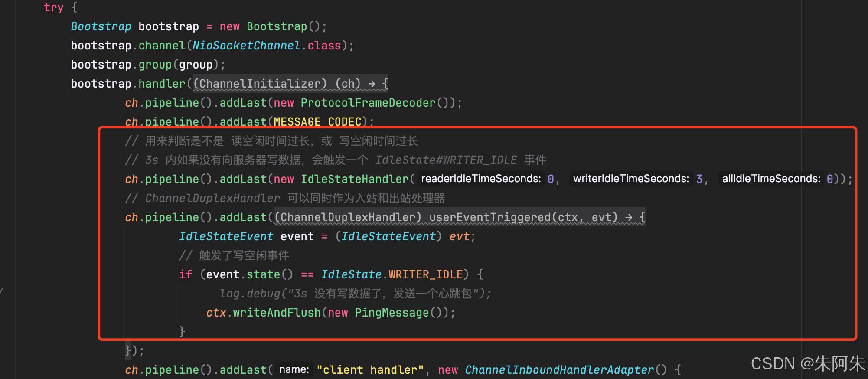This screenshot has width=868, height=379.
Task: Click the ChannelInboundHandlerAdapter class name
Action: (559, 370)
